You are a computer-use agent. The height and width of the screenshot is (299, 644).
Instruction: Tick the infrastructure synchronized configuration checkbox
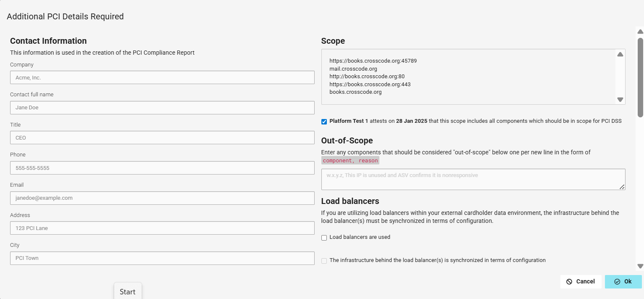[x=324, y=261]
